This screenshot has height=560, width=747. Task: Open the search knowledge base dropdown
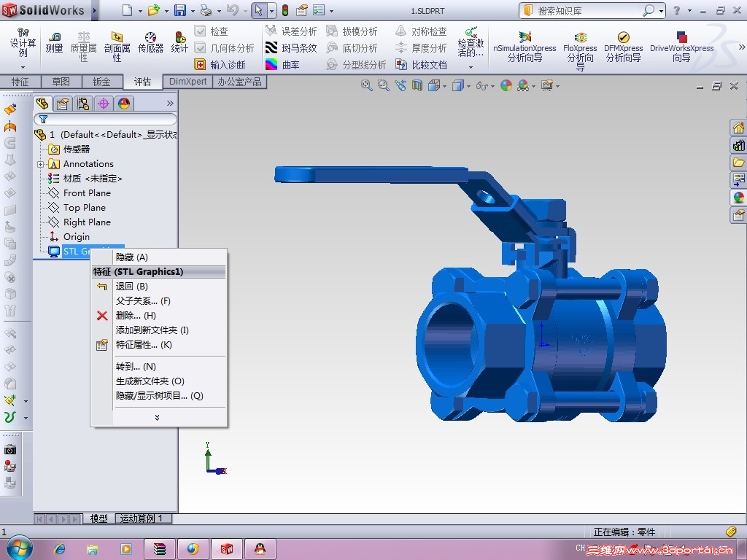coord(662,10)
